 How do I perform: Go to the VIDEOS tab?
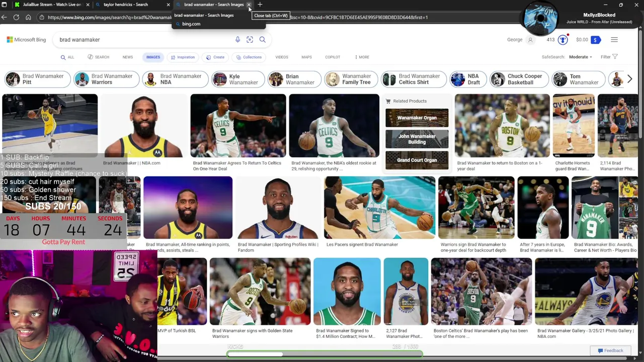(x=282, y=57)
